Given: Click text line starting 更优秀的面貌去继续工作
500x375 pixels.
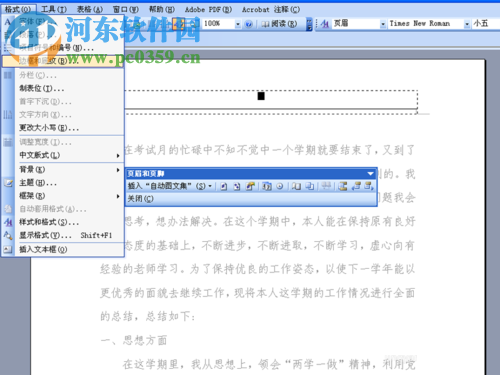Looking at the screenshot, I should pos(258,293).
